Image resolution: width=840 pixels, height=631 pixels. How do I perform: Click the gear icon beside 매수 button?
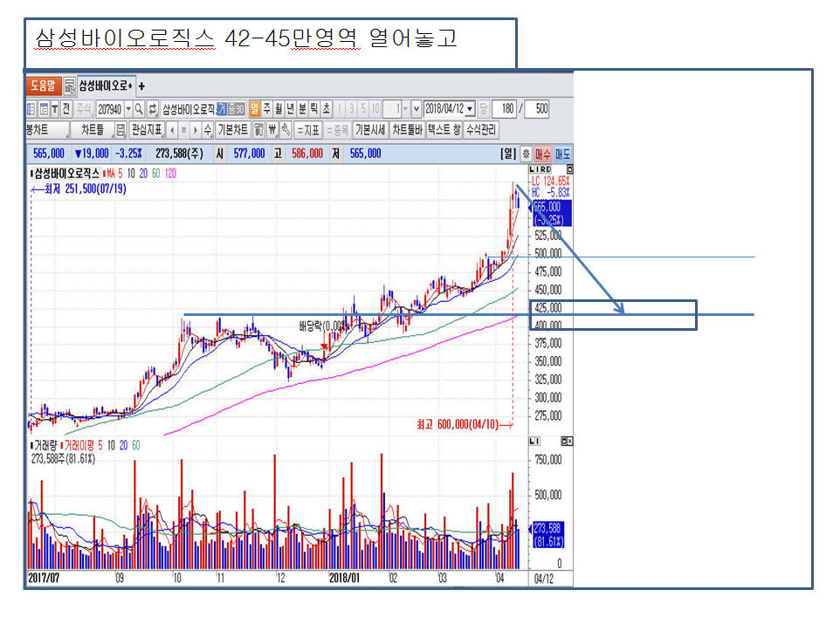click(526, 153)
